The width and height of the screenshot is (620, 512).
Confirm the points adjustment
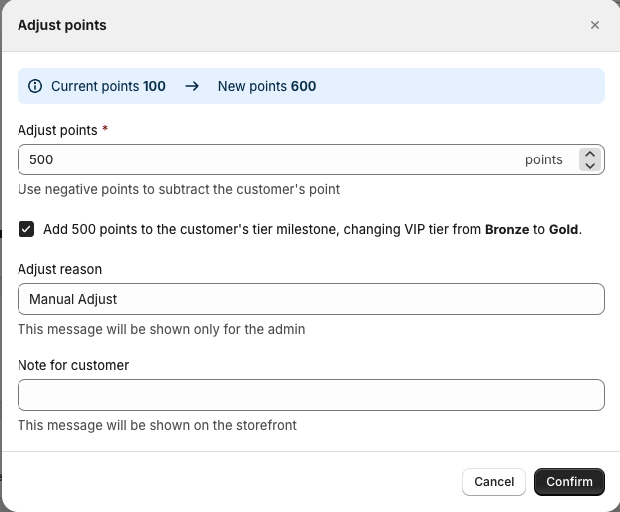[x=569, y=482]
